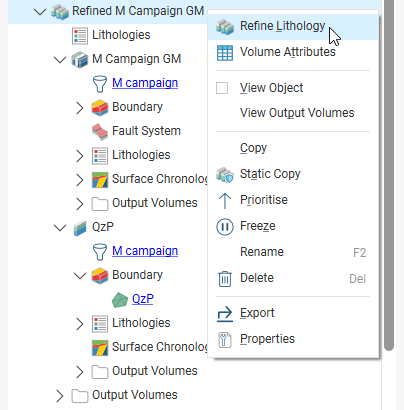Open M campaign filter link under QzP

tap(145, 251)
